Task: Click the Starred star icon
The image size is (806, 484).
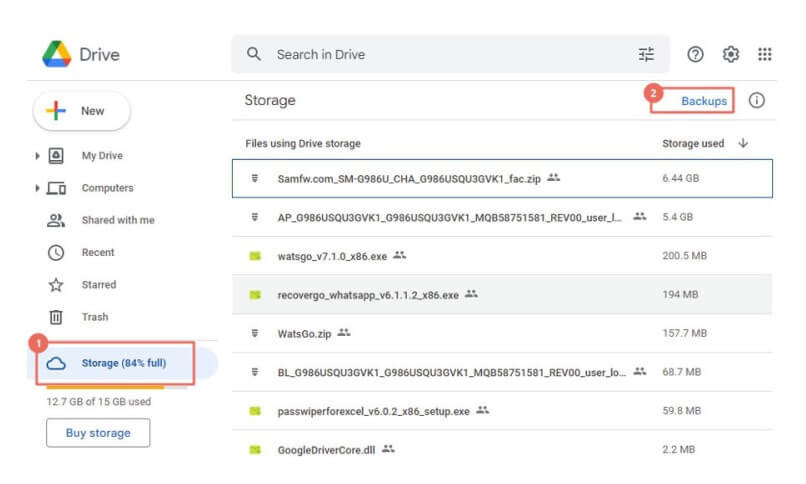Action: (56, 285)
